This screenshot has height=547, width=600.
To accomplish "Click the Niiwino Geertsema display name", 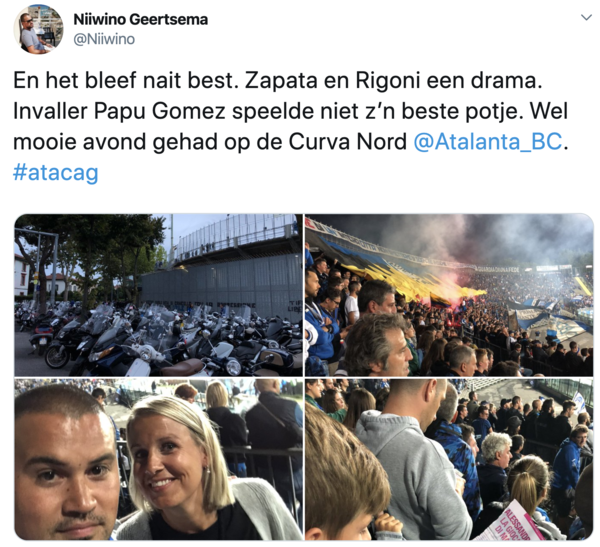I will click(x=140, y=19).
